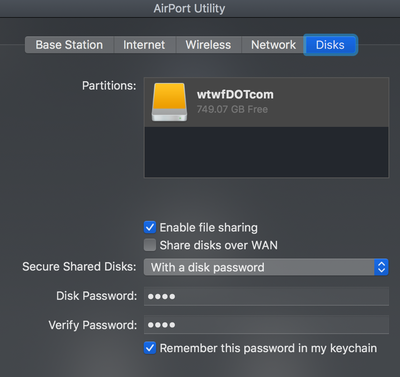Switch to the Base Station tab

[69, 45]
